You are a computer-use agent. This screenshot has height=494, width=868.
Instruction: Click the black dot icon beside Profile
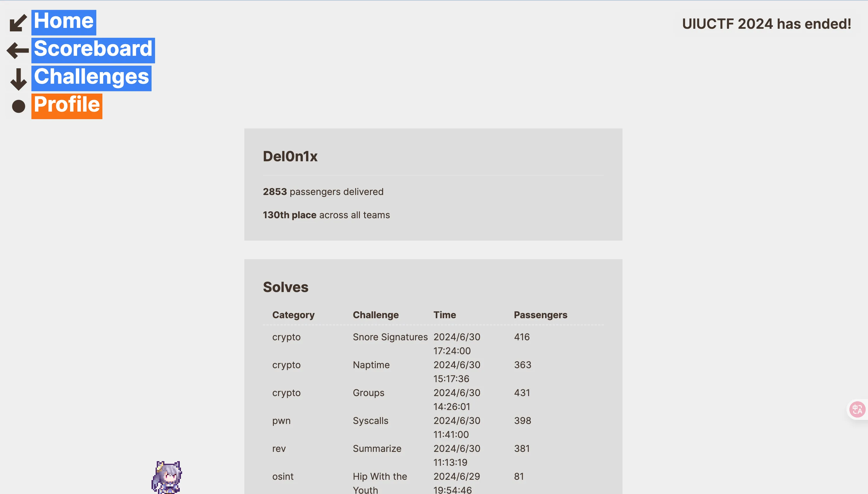(18, 106)
